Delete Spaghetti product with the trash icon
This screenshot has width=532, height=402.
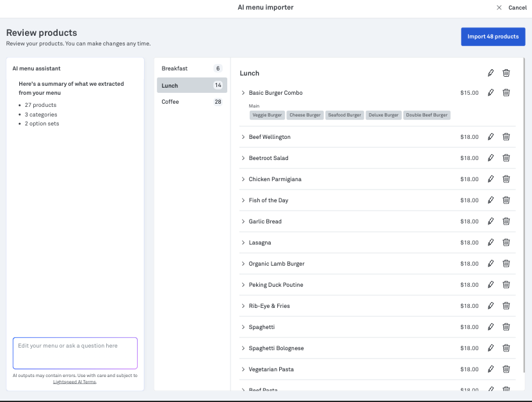506,326
